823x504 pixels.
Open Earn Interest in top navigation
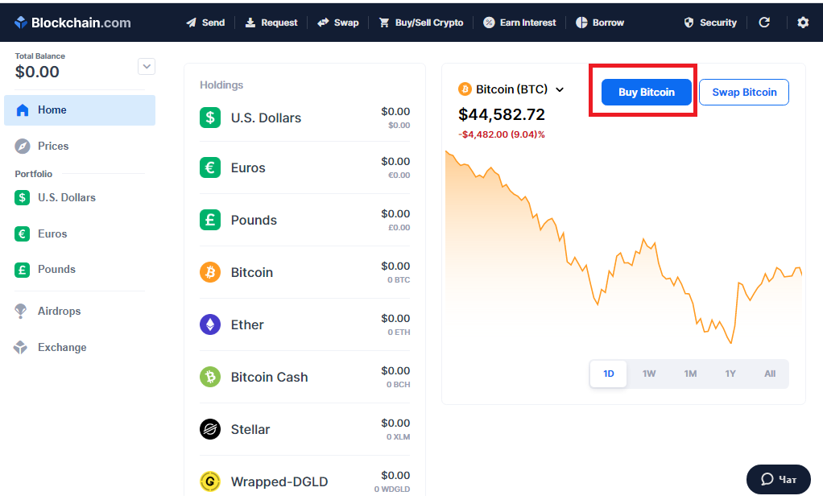coord(519,23)
